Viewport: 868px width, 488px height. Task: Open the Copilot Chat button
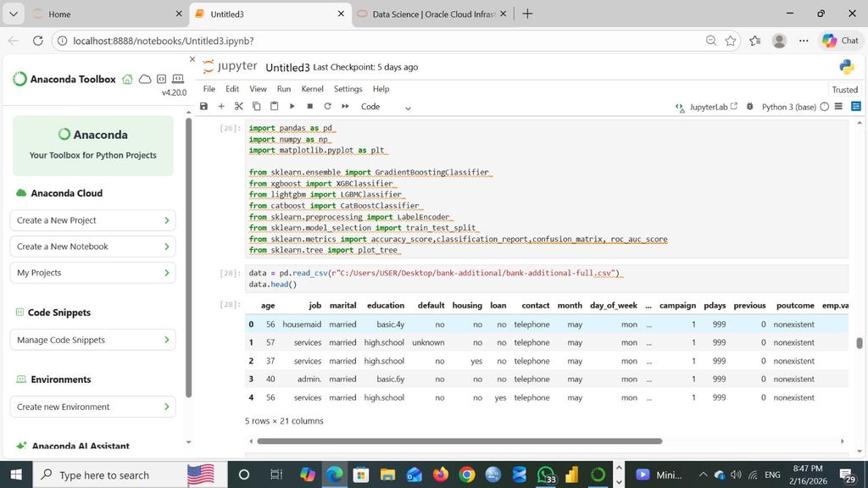pos(841,41)
